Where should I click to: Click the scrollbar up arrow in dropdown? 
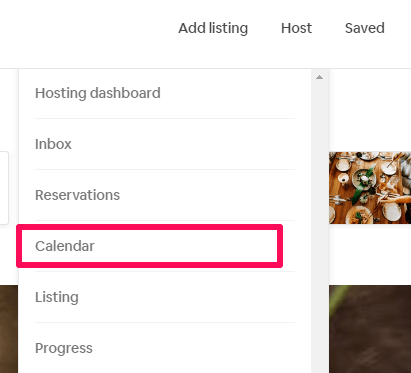click(x=319, y=77)
